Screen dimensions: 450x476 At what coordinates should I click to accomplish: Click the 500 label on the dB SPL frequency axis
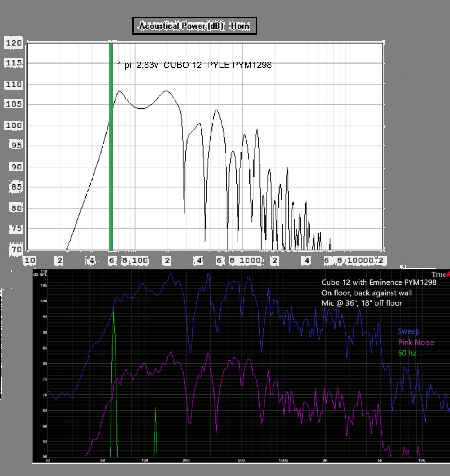(241, 460)
